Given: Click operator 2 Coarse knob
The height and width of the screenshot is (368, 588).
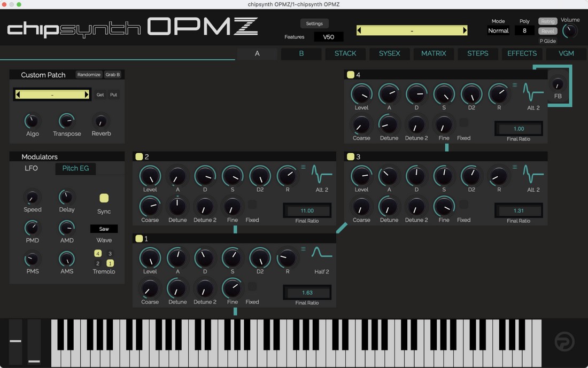Looking at the screenshot, I should click(x=150, y=207).
